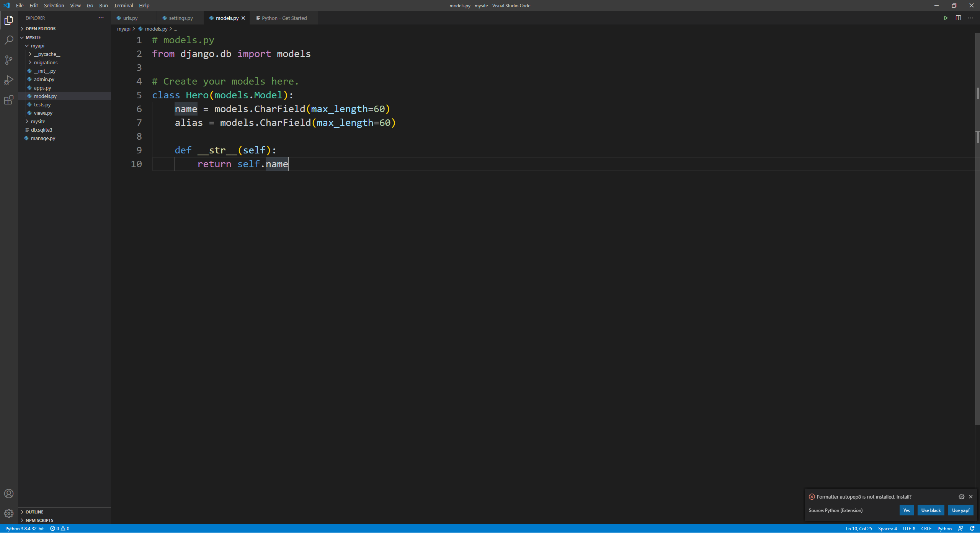Click myapi in the breadcrumb
The height and width of the screenshot is (533, 980).
pyautogui.click(x=124, y=29)
